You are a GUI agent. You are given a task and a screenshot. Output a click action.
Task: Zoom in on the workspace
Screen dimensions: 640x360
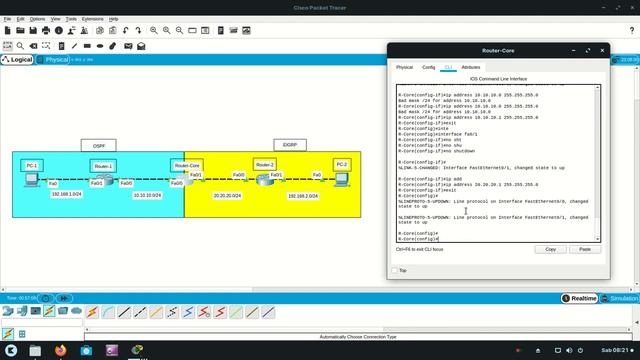[x=154, y=30]
